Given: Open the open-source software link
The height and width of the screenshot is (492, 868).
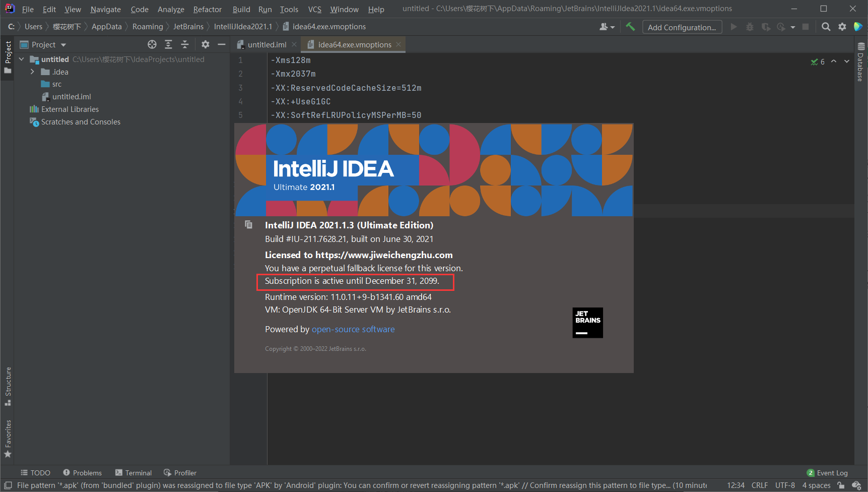Looking at the screenshot, I should click(353, 329).
